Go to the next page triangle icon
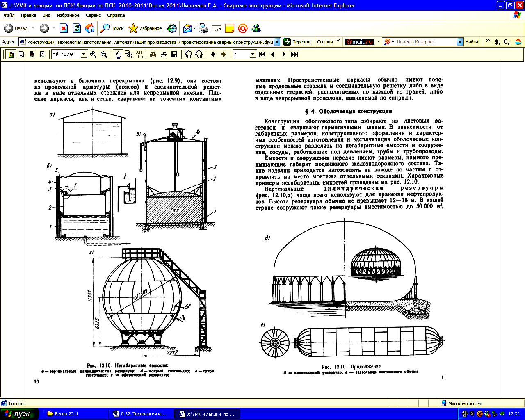525x420 pixels. click(x=284, y=54)
